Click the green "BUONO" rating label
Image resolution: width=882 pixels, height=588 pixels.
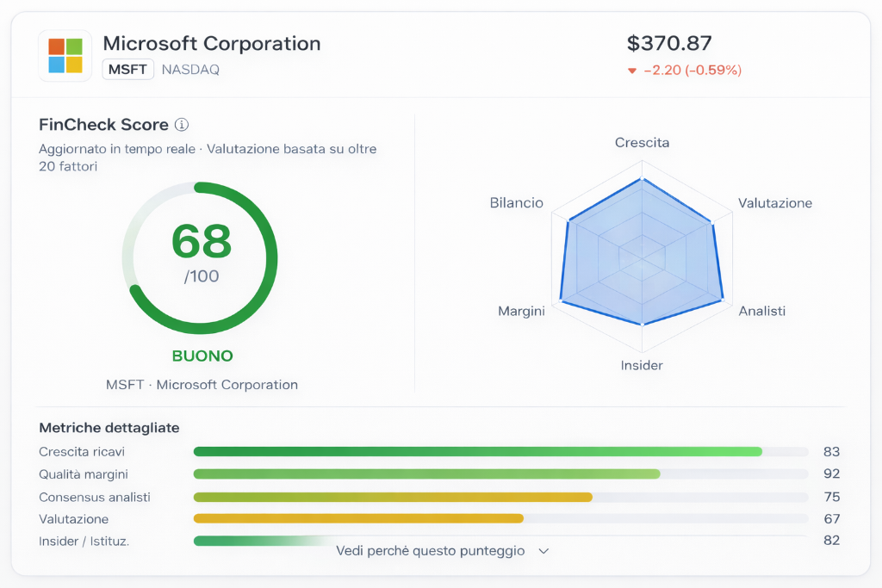pos(202,356)
